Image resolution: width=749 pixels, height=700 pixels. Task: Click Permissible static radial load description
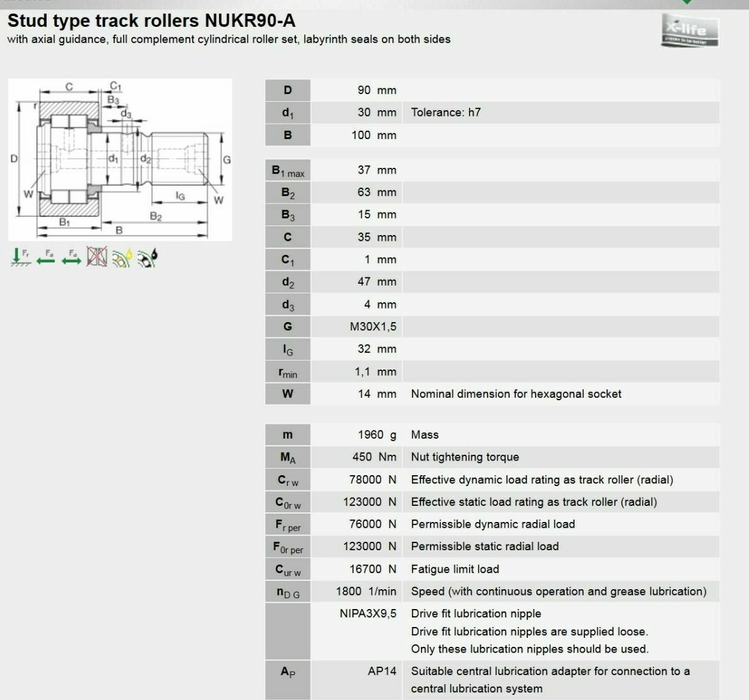click(x=484, y=546)
